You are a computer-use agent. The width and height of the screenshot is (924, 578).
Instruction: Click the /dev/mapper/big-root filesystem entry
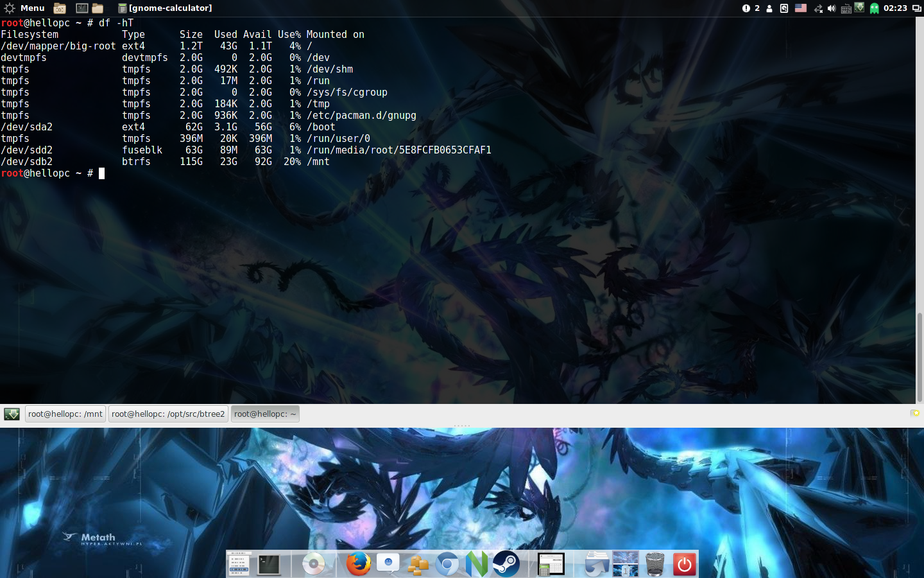58,46
